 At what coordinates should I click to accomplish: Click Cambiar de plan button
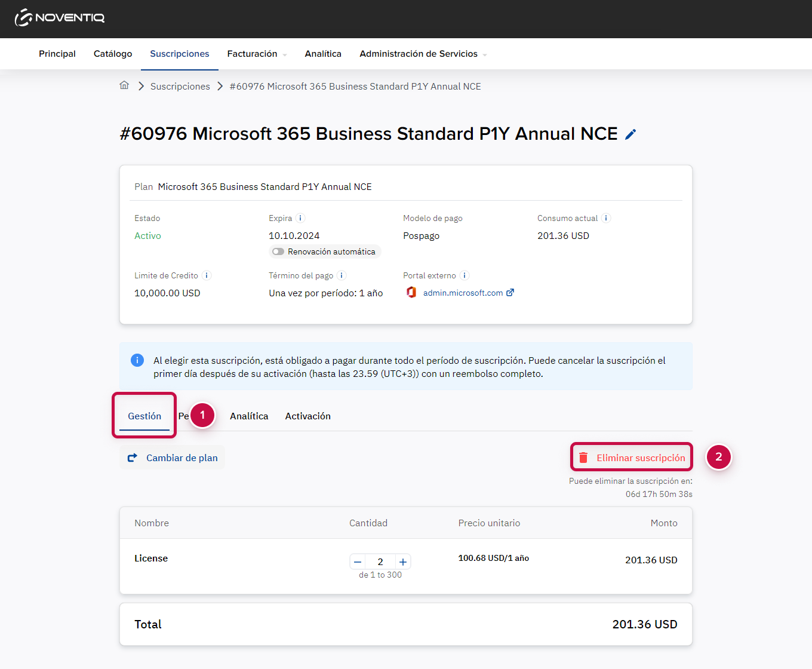tap(173, 458)
